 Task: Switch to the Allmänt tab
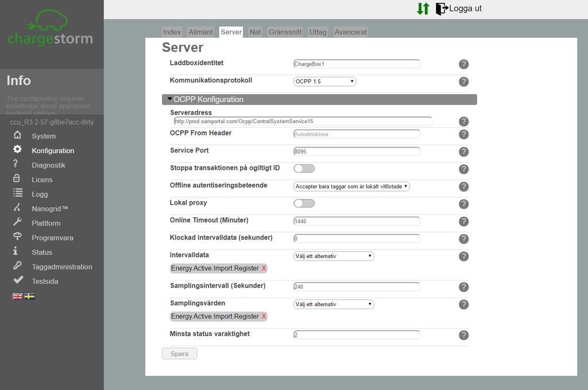[200, 32]
